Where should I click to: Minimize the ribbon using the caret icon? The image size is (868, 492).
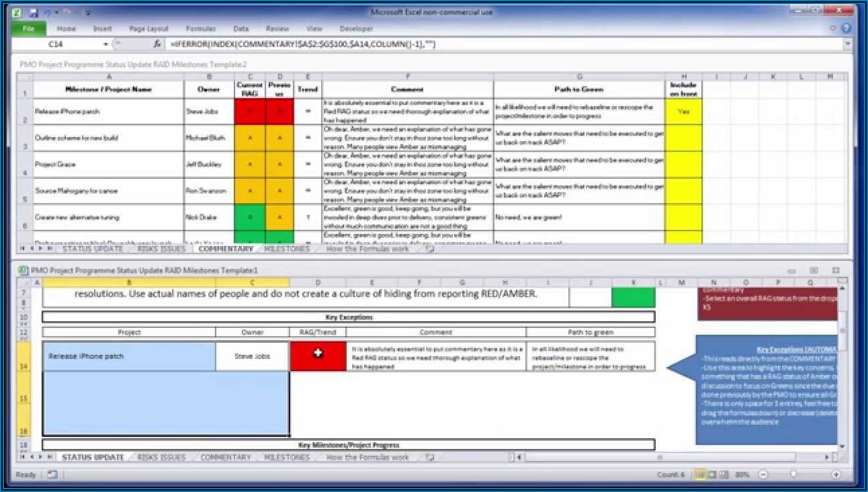[x=833, y=29]
